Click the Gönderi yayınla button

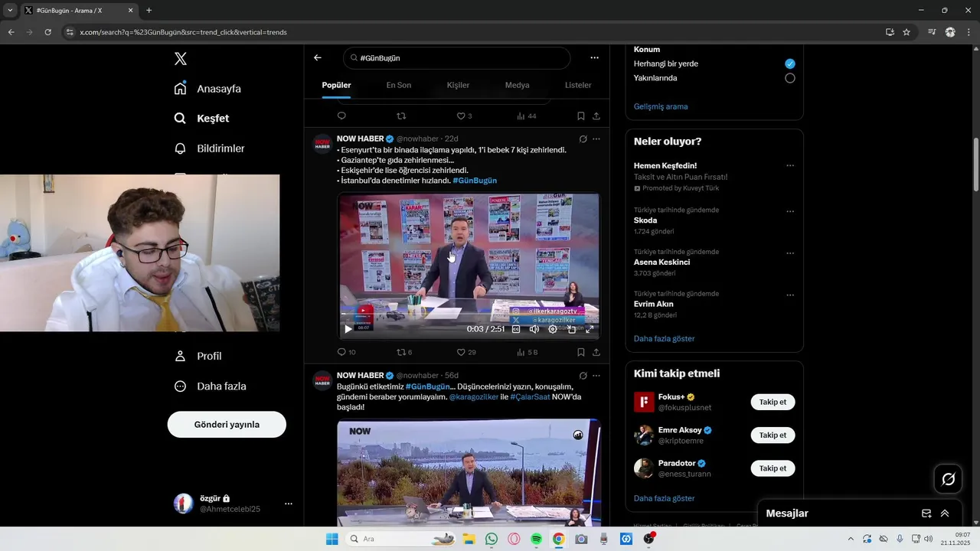tap(227, 424)
